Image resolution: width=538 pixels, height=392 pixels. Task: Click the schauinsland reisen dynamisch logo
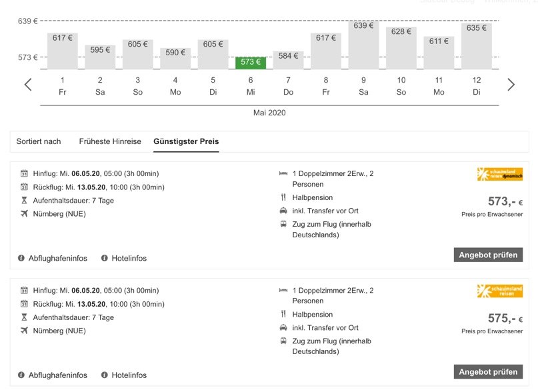499,175
